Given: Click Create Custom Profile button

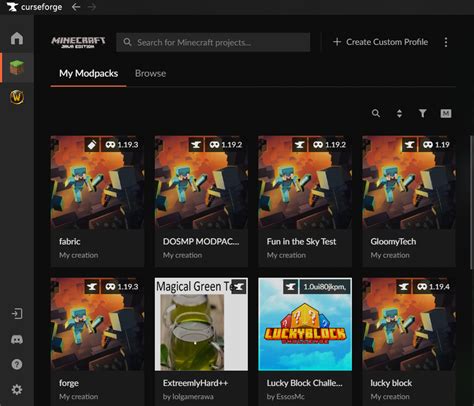Looking at the screenshot, I should click(x=380, y=42).
